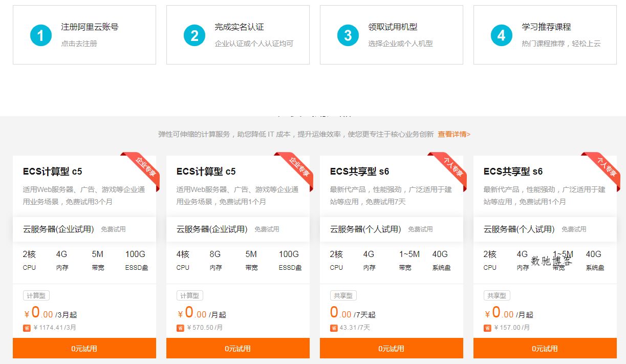Click the step 4 circle for 学习推荐课程

pyautogui.click(x=502, y=35)
